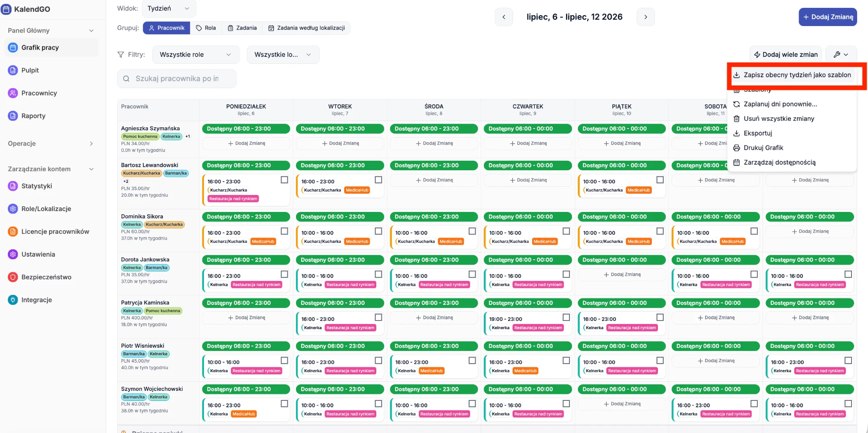Open the wrench tools menu button

coord(841,54)
